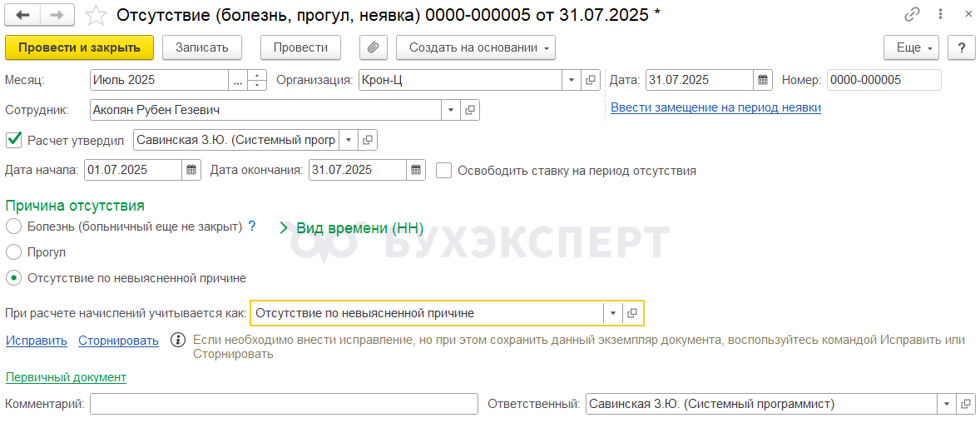Toggle the Расчет утвердил checkbox

(14, 140)
